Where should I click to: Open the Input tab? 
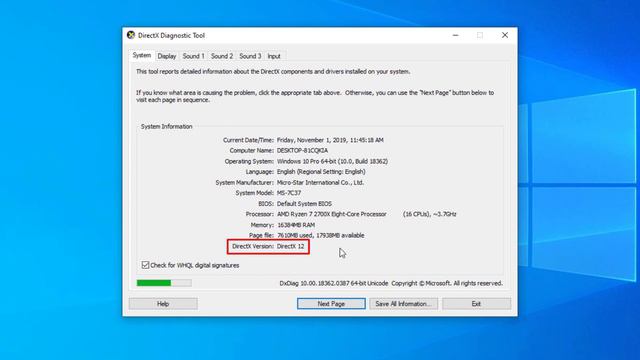[274, 56]
